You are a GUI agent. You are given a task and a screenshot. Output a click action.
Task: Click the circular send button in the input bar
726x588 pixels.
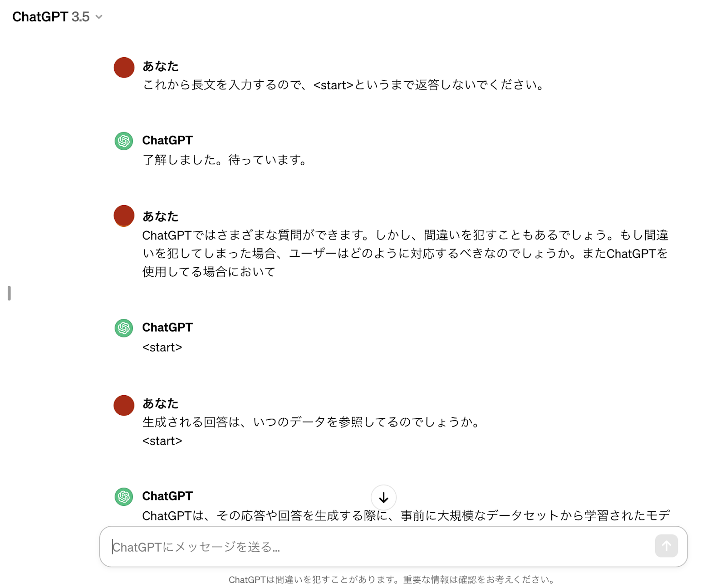(x=666, y=547)
